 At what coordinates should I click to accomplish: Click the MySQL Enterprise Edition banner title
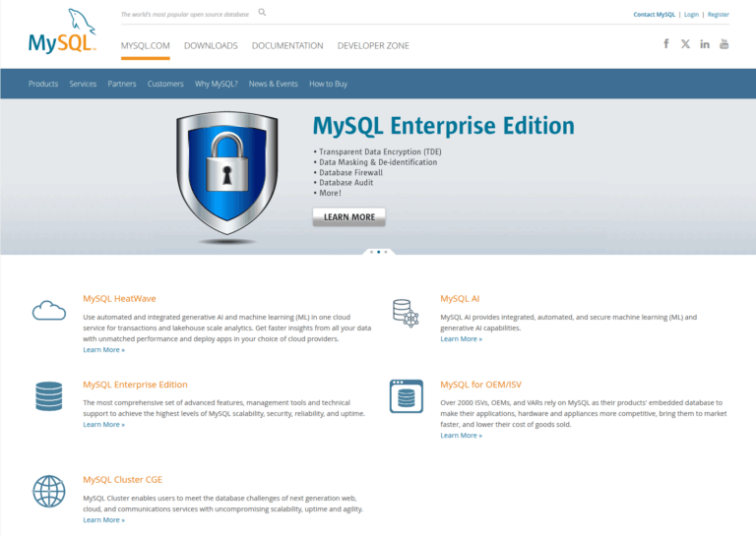[x=444, y=126]
